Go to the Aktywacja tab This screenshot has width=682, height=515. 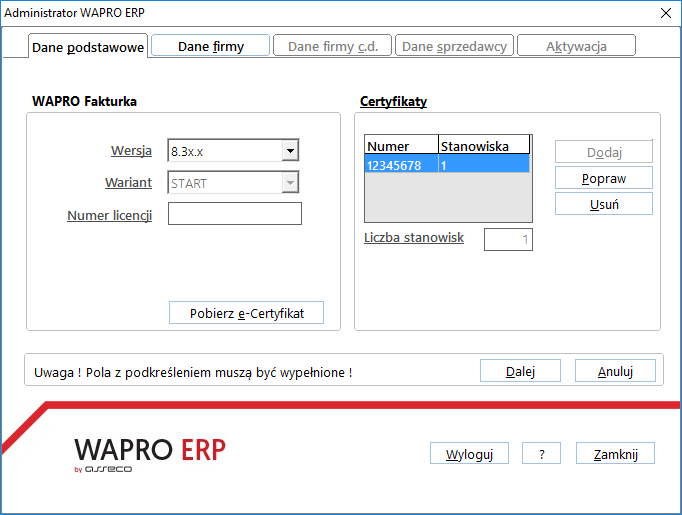point(576,46)
